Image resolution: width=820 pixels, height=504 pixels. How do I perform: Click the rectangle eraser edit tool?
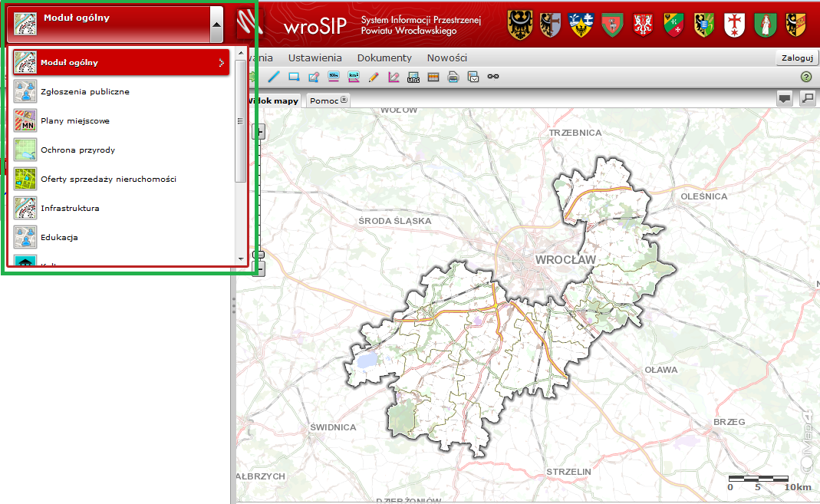pos(314,77)
